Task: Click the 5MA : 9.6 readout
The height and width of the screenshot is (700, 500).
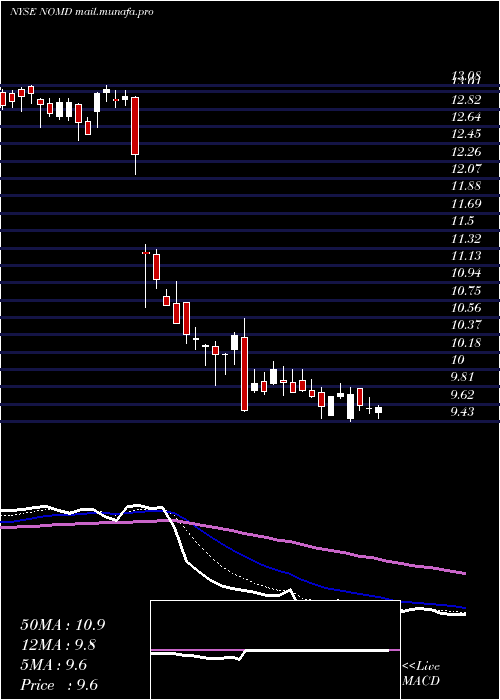Action: click(x=53, y=665)
